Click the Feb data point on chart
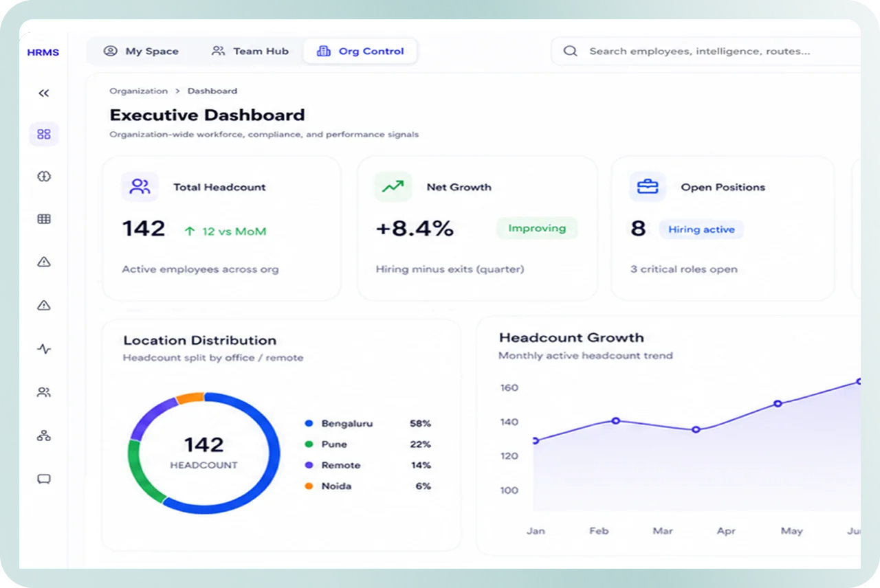The image size is (880, 588). (x=616, y=420)
